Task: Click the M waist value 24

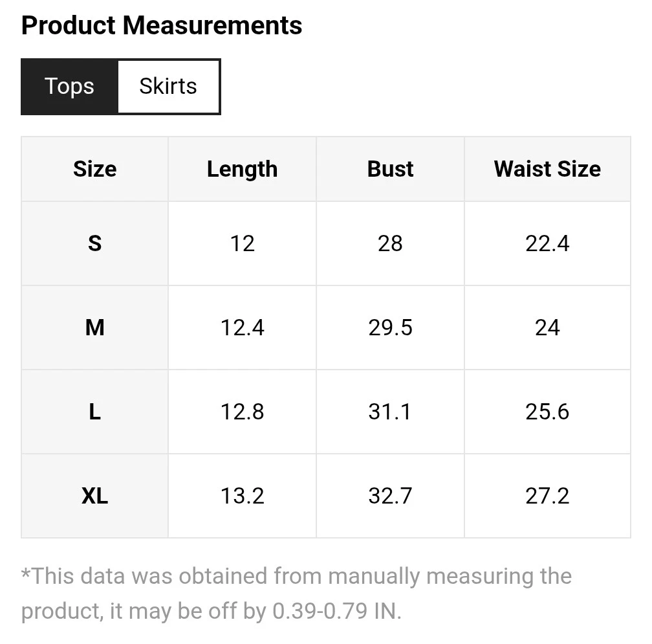Action: pyautogui.click(x=547, y=328)
